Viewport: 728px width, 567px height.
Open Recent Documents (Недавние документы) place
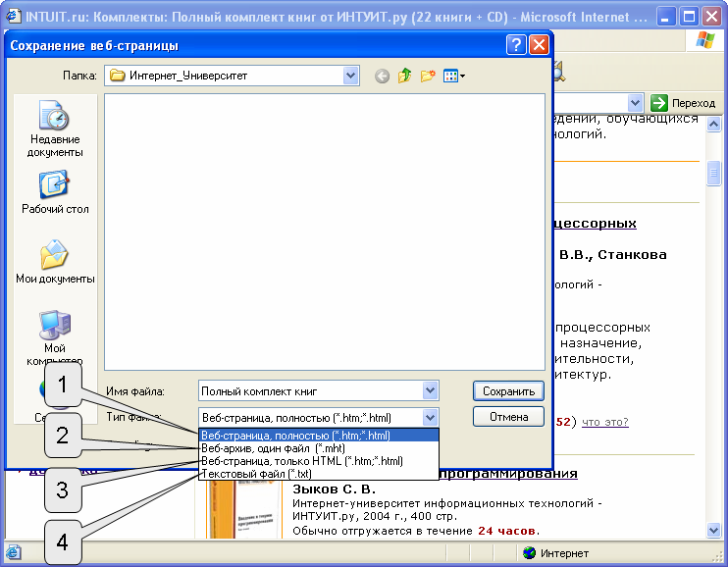55,129
